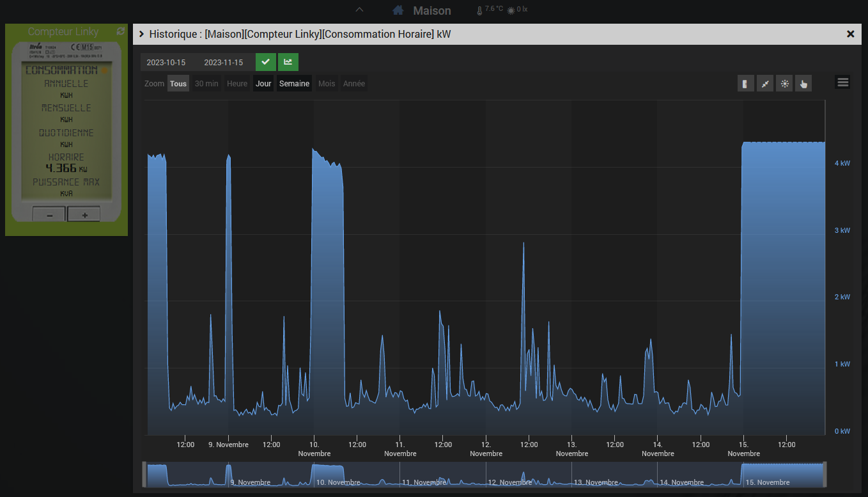868x497 pixels.
Task: Click the ruler icon in chart toolbar
Action: pyautogui.click(x=745, y=83)
